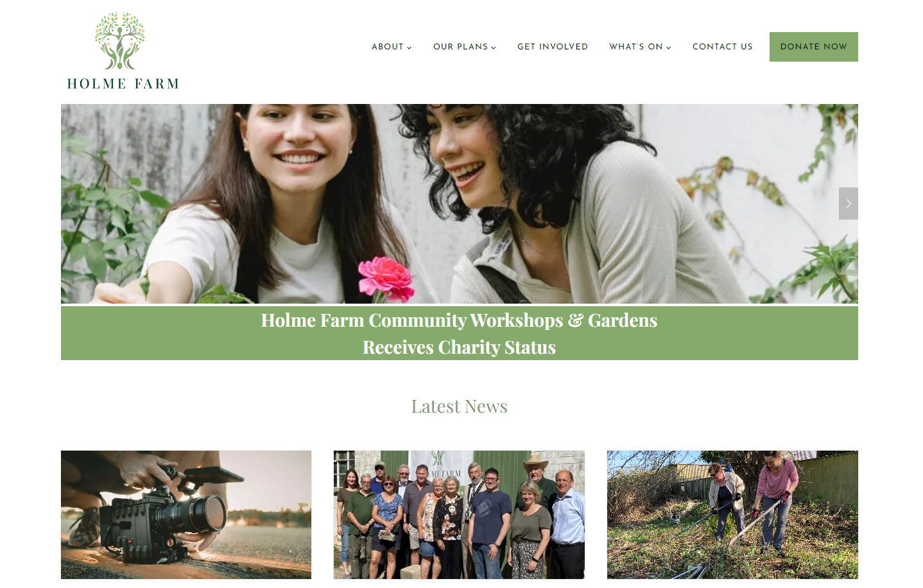Image resolution: width=923 pixels, height=588 pixels.
Task: Click the hero image of two women
Action: (460, 203)
